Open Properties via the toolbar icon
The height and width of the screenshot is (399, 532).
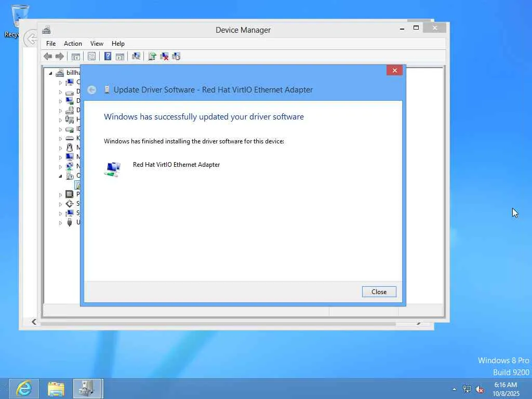91,56
